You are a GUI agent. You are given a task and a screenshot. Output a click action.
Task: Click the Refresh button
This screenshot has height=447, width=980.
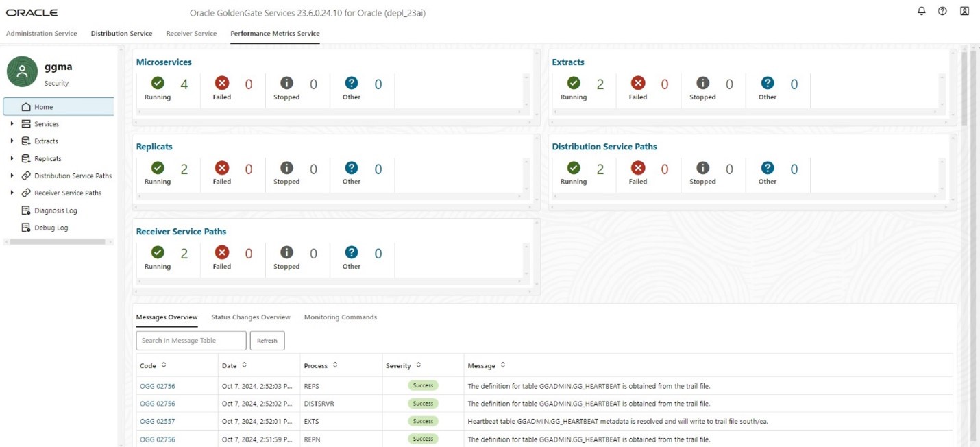(267, 341)
